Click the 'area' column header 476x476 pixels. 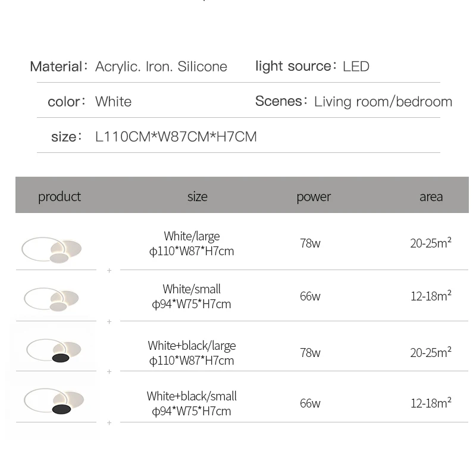point(431,196)
